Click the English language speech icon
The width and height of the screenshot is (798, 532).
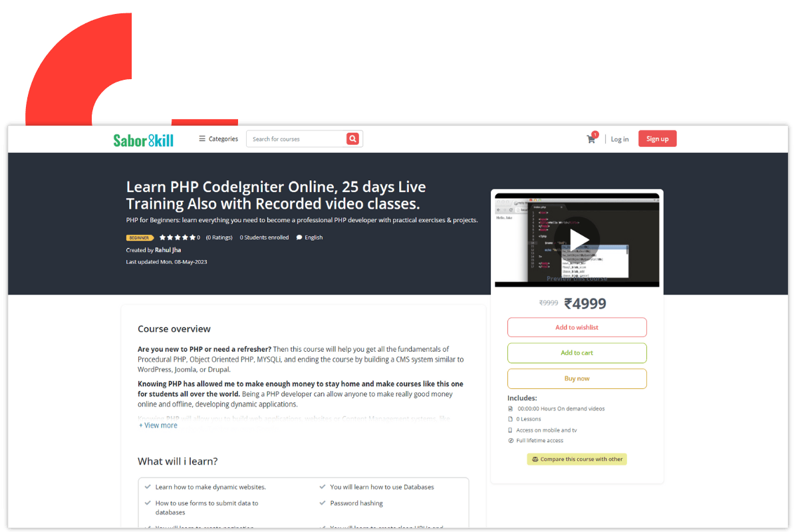click(299, 237)
